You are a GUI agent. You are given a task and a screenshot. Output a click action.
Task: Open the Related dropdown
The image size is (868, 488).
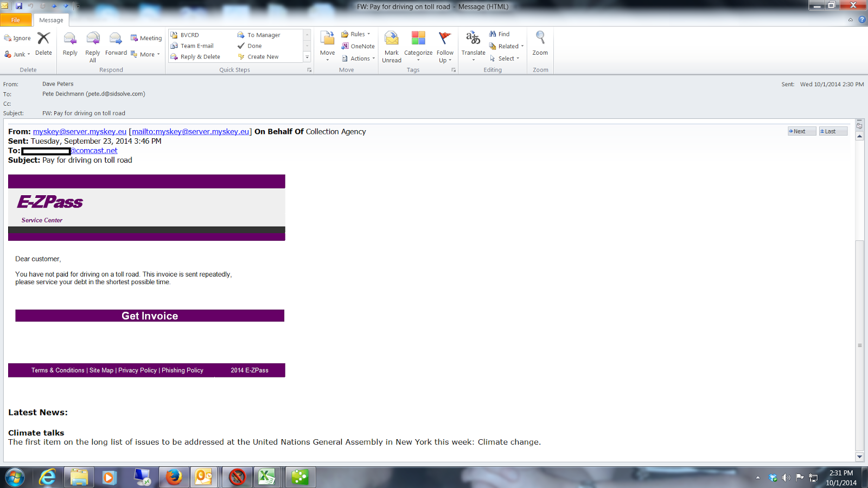pos(507,46)
